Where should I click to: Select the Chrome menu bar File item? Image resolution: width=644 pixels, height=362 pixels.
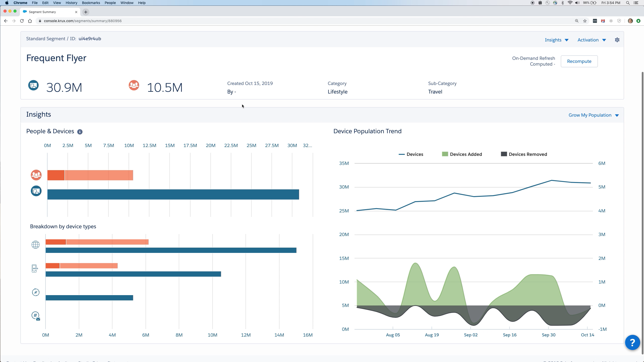(x=34, y=3)
